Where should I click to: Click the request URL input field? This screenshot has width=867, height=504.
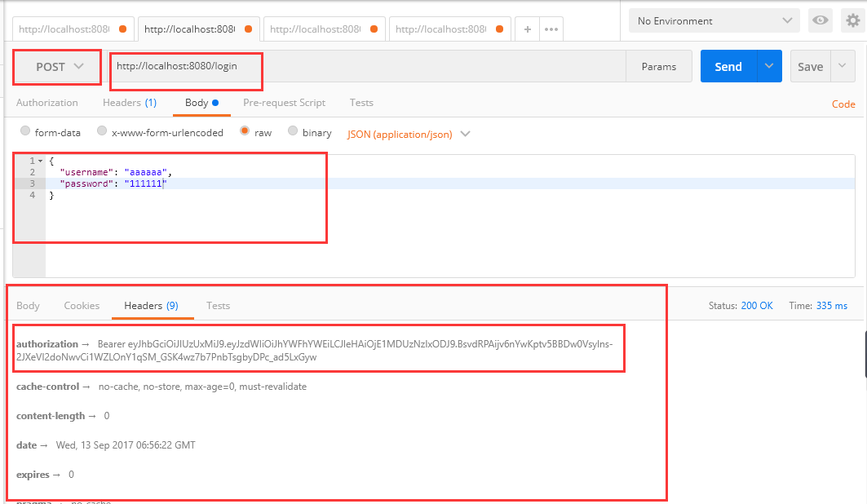pos(368,66)
